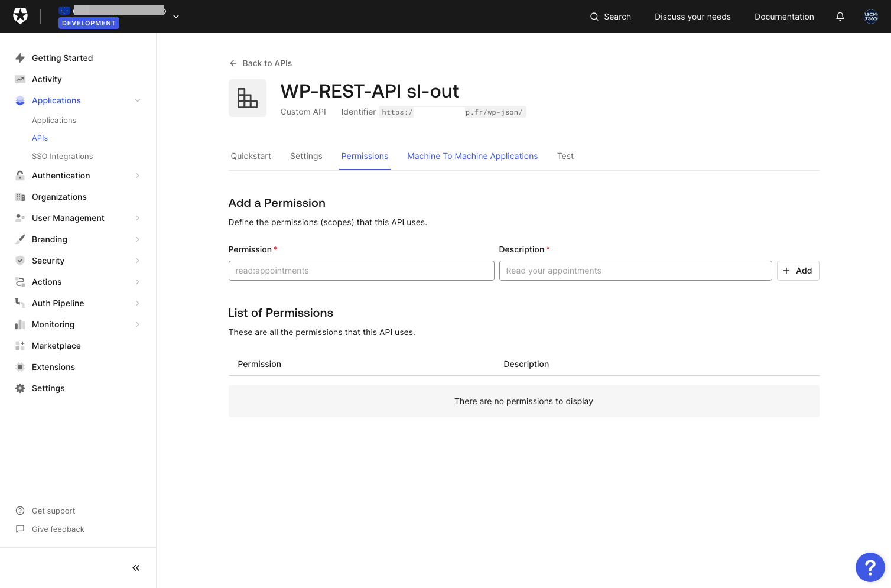
Task: Click the Settings gear icon in sidebar
Action: [x=20, y=388]
